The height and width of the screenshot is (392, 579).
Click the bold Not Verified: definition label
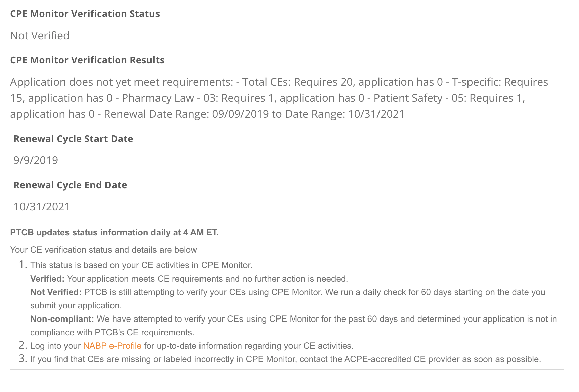pos(56,292)
